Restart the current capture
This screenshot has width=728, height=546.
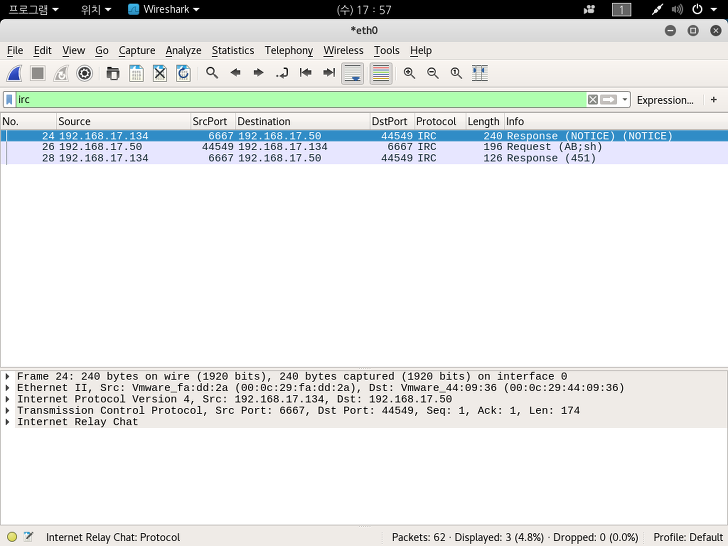(61, 73)
